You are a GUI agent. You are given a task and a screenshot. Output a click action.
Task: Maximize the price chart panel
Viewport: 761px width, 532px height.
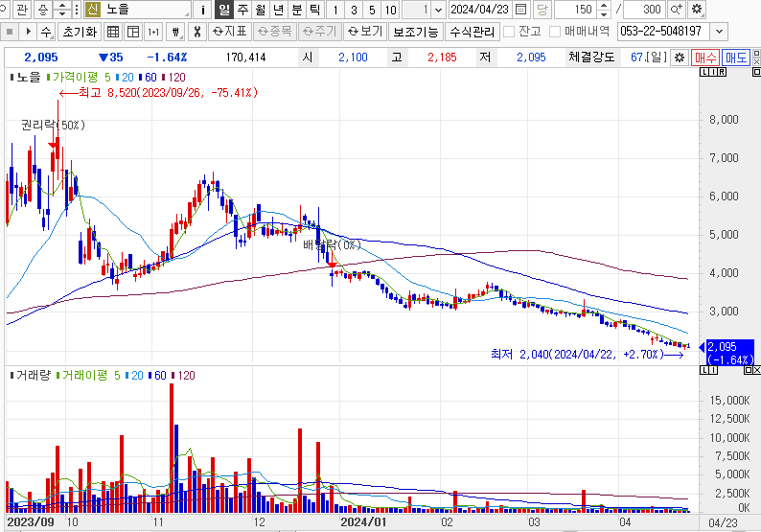click(x=756, y=72)
